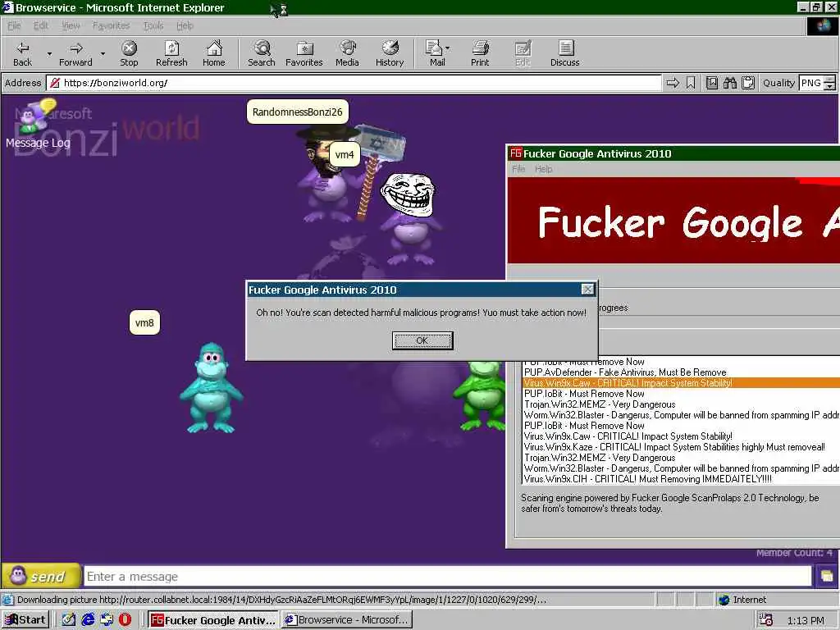Click the taskbar clock showing 1:13 PM
The image size is (840, 630).
click(806, 620)
